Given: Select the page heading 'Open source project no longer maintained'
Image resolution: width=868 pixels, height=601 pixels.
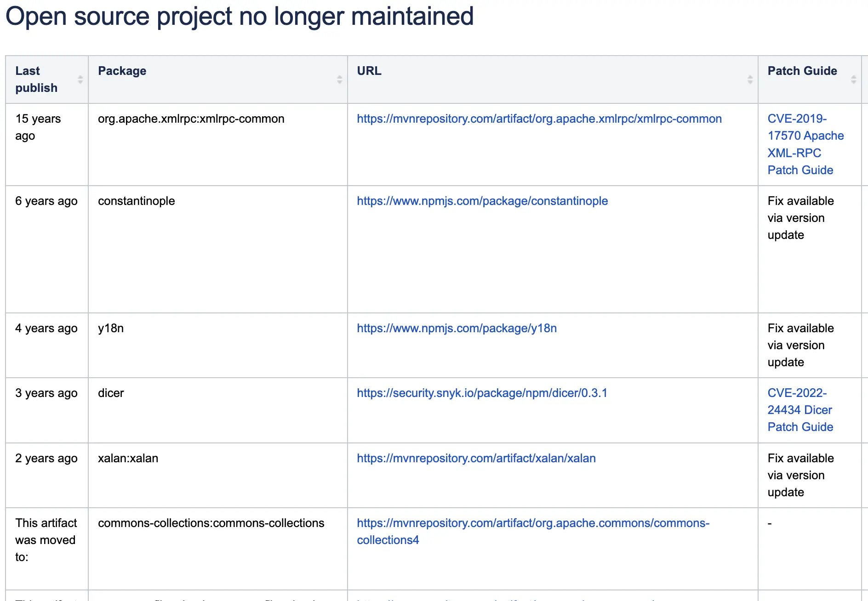Looking at the screenshot, I should [x=240, y=16].
